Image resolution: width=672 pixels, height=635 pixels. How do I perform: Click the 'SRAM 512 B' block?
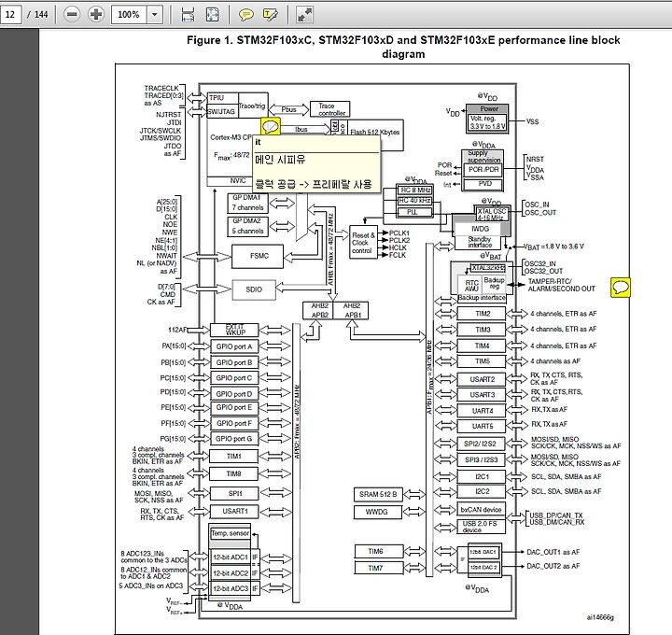pos(378,494)
